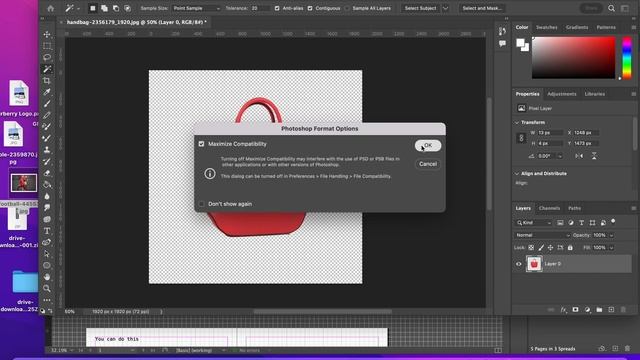
Task: Open the search magnifier in options bar
Action: click(611, 8)
